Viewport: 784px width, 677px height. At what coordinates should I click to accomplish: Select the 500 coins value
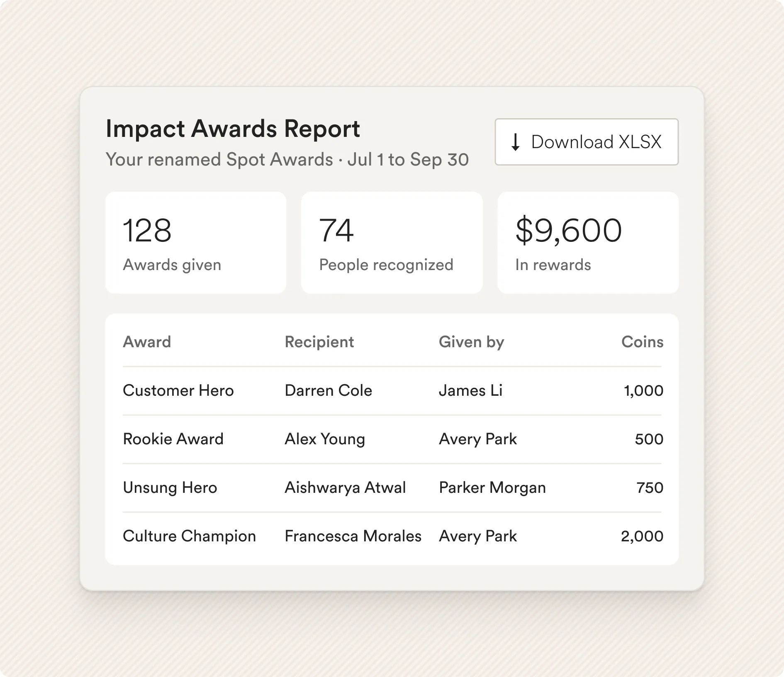pos(649,439)
